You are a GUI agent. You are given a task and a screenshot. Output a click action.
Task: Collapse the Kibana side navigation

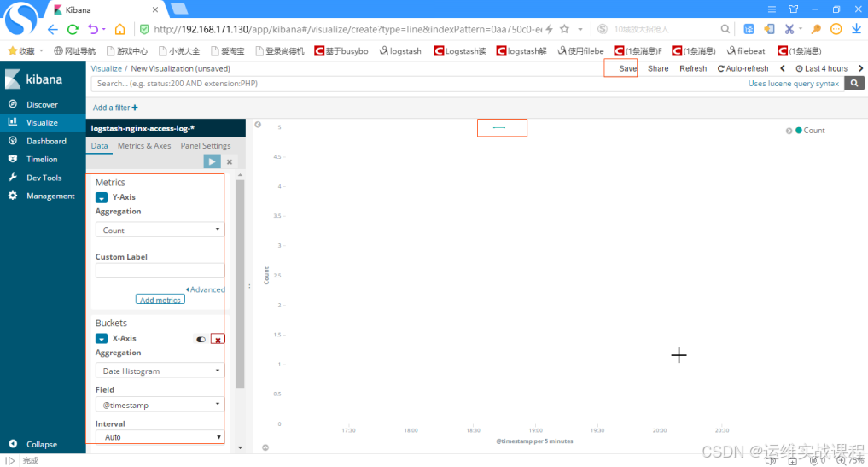click(x=42, y=444)
